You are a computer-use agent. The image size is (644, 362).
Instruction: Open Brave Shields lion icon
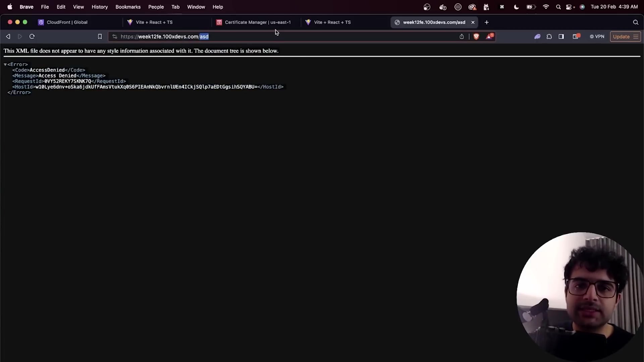click(476, 37)
